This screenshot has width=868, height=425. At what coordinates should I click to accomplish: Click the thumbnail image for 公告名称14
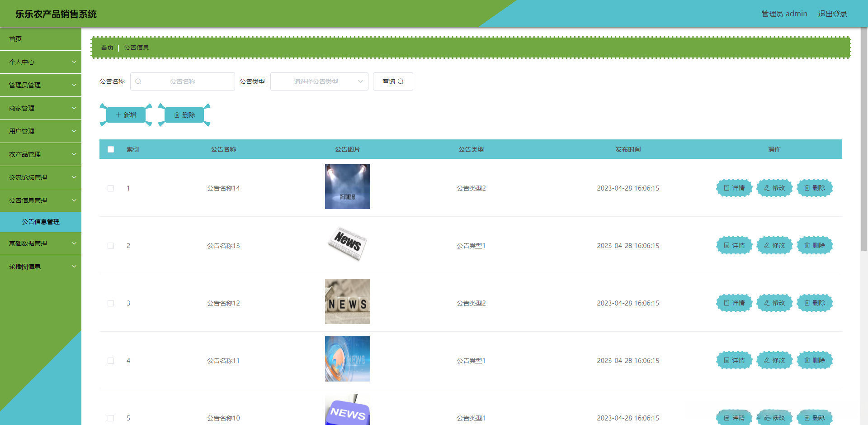[x=348, y=186]
